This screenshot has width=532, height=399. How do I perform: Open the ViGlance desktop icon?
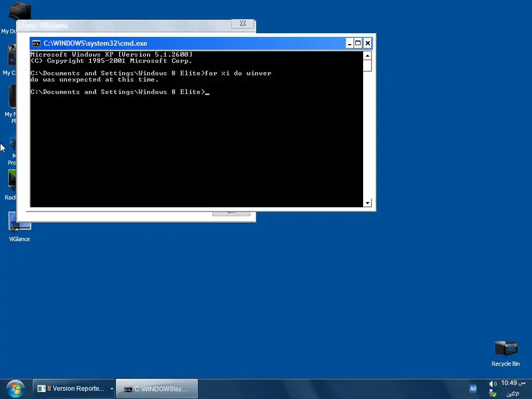pos(19,227)
